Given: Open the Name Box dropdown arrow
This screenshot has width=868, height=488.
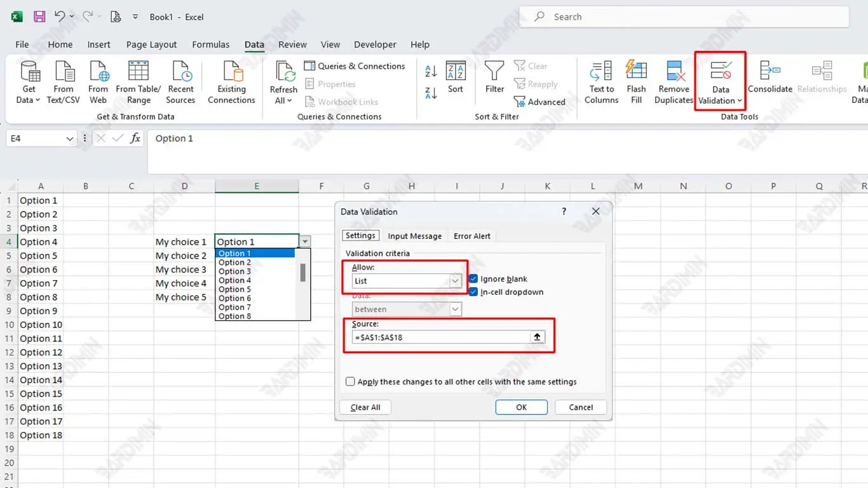Looking at the screenshot, I should pyautogui.click(x=70, y=139).
